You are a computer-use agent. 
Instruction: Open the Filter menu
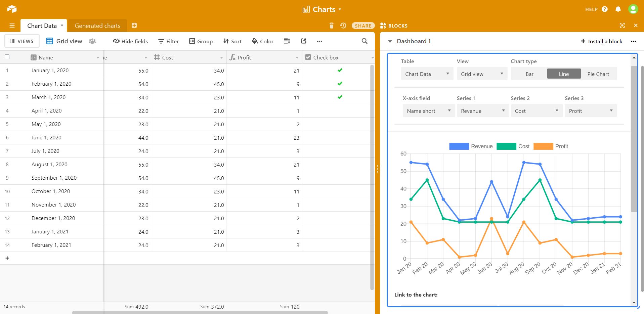tap(169, 41)
